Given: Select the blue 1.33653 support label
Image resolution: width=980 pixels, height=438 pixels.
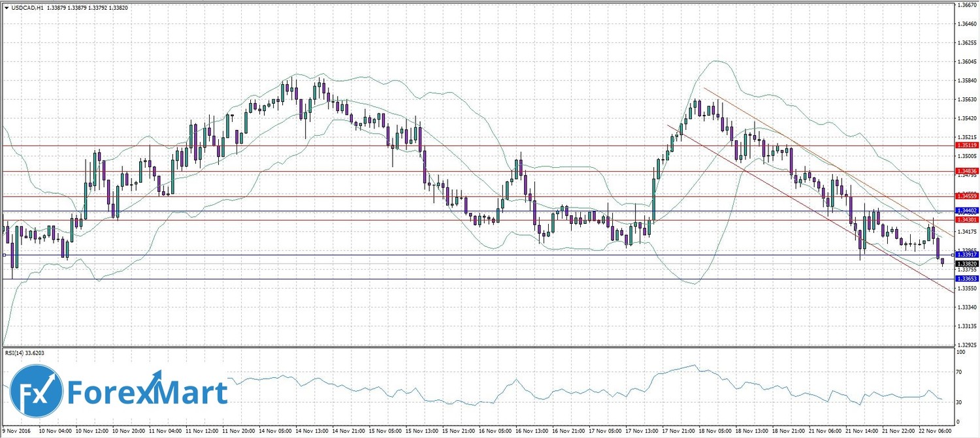Looking at the screenshot, I should (967, 279).
